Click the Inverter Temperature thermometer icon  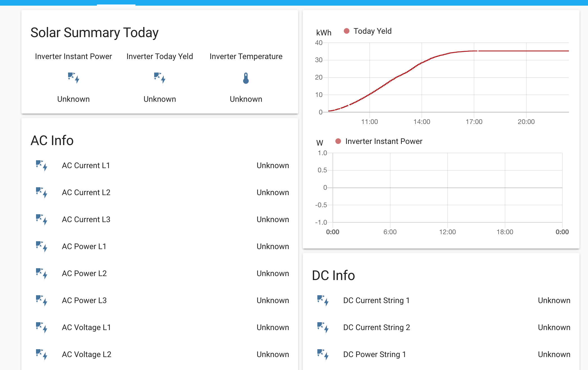point(246,78)
